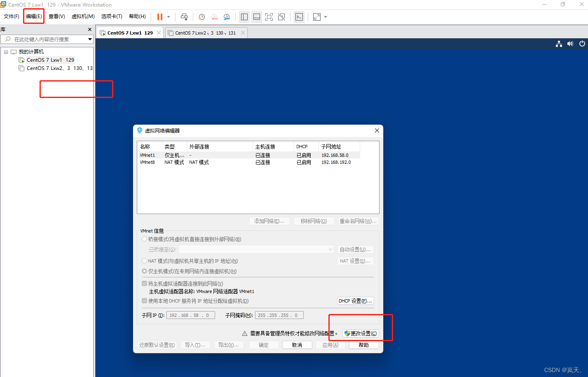Open the 帮助(H) menu
This screenshot has height=377, width=588.
[x=137, y=16]
